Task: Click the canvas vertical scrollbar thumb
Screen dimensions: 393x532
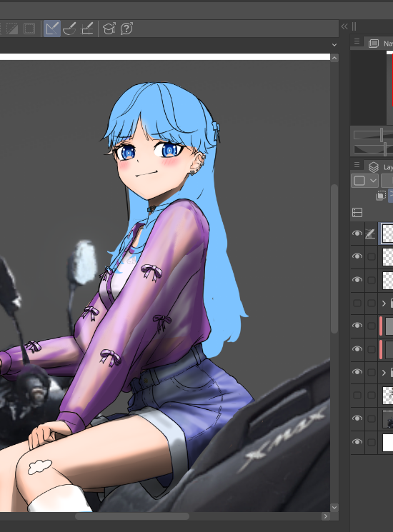Action: point(334,259)
